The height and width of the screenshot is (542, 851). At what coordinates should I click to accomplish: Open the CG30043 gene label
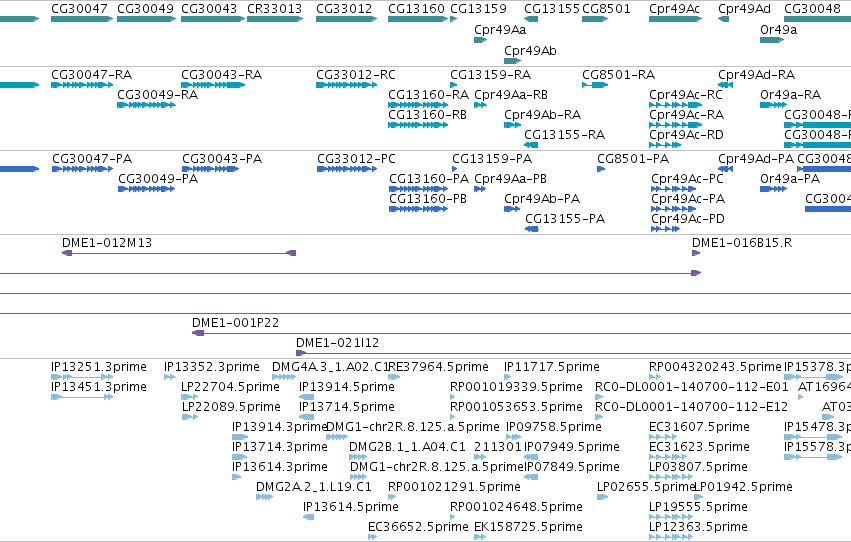(209, 9)
